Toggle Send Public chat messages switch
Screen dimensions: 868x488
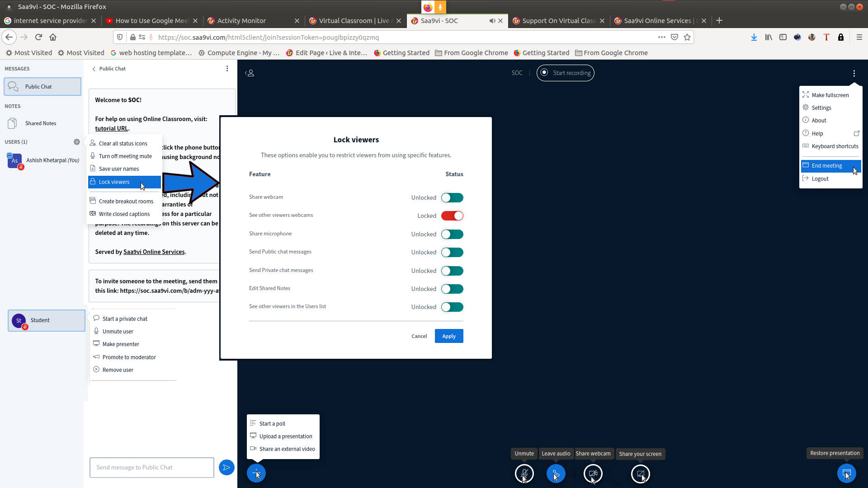tap(452, 252)
